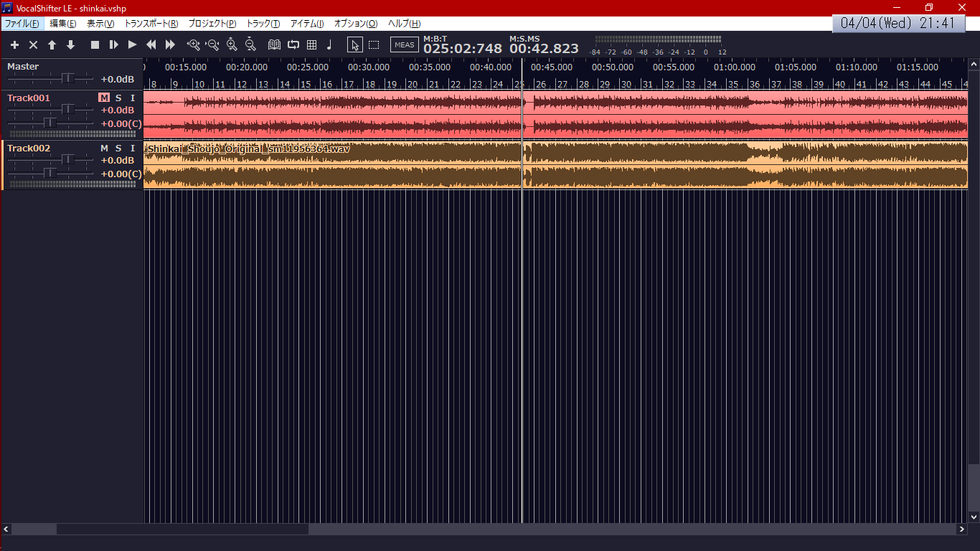The width and height of the screenshot is (980, 551).
Task: Click the Track002 volume value +0.0dB
Action: click(x=118, y=160)
